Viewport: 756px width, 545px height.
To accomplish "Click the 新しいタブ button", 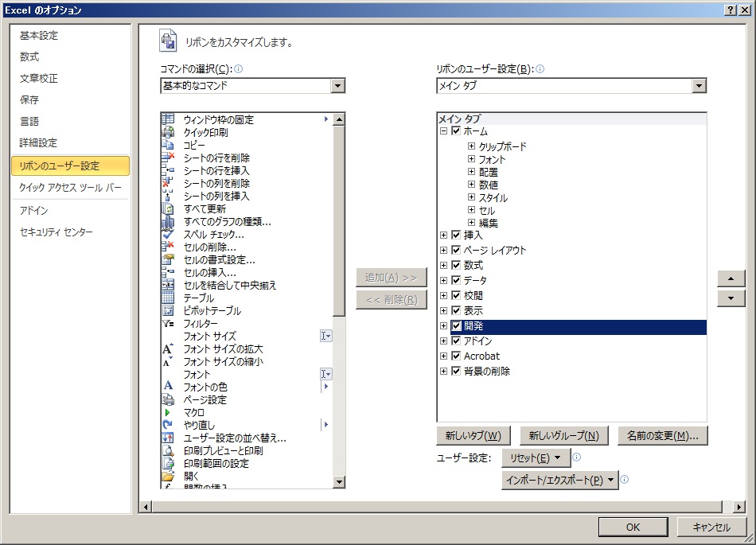I will pyautogui.click(x=473, y=436).
